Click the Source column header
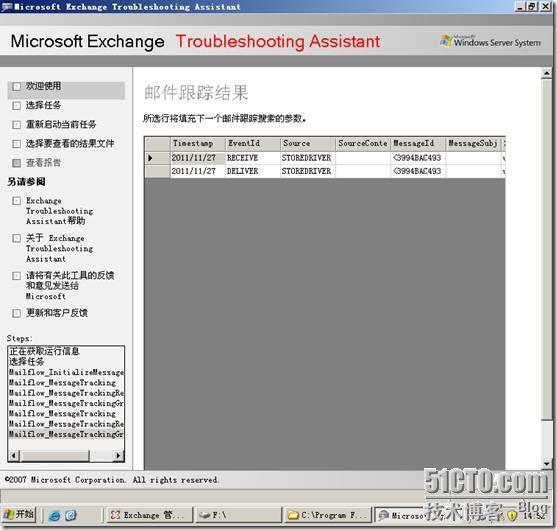 click(x=308, y=144)
